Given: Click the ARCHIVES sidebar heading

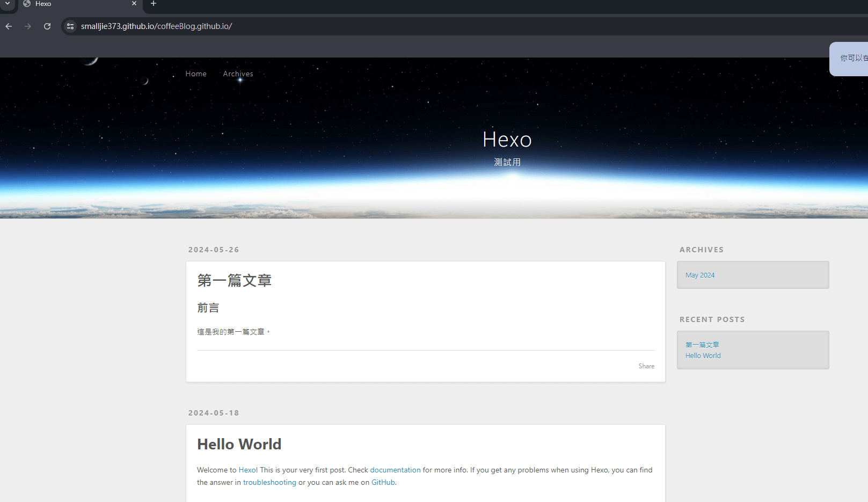Looking at the screenshot, I should 702,250.
